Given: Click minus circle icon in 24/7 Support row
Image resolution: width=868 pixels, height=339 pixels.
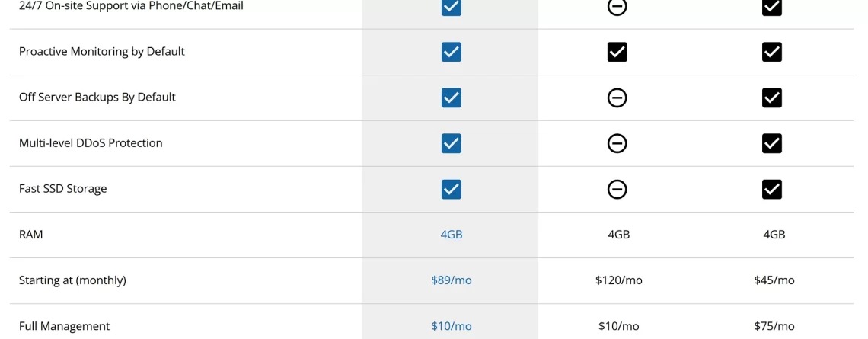Looking at the screenshot, I should point(617,7).
